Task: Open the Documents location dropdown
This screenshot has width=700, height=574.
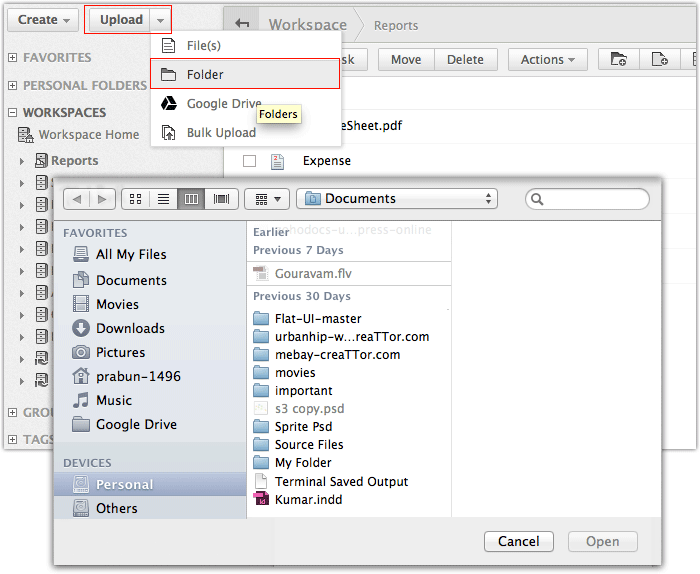Action: [x=398, y=199]
